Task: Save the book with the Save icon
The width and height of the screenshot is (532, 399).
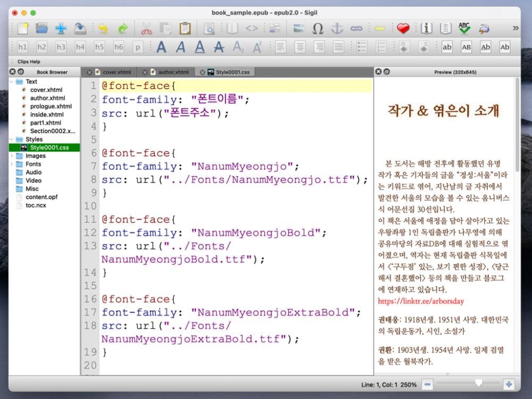Action: coord(80,29)
